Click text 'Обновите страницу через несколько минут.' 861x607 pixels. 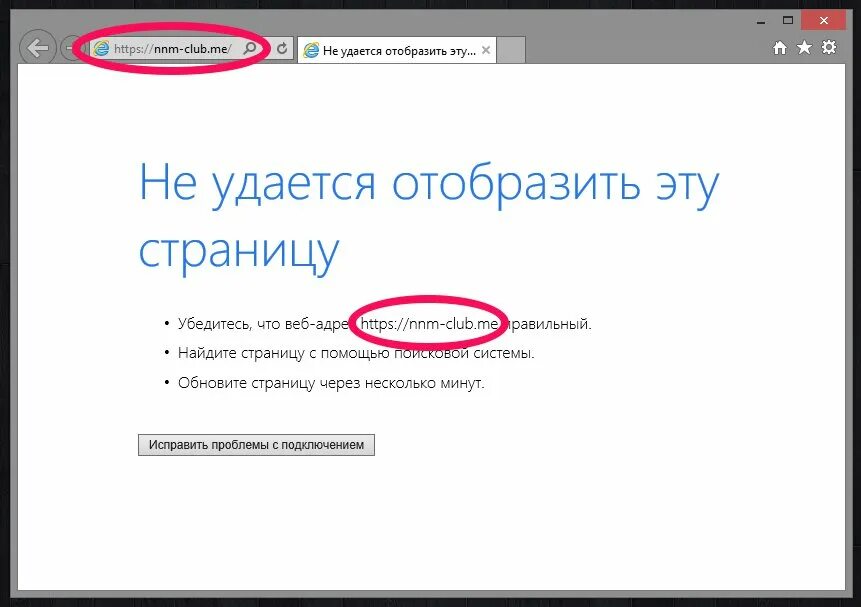(331, 383)
